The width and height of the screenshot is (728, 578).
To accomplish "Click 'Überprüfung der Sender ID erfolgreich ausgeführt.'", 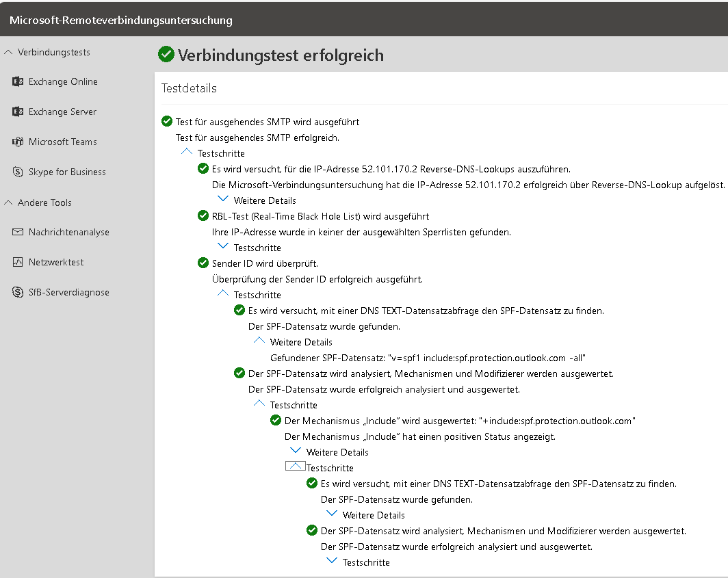I will click(x=317, y=280).
